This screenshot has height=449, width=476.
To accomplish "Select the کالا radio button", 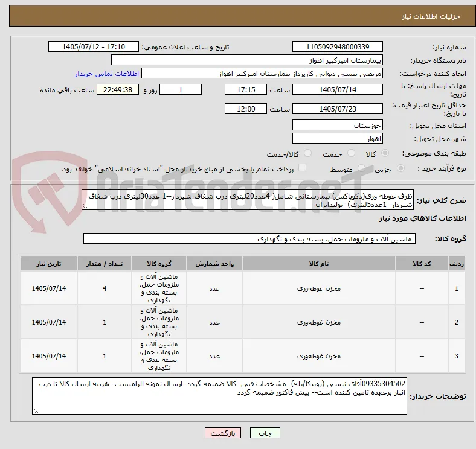I will click(x=385, y=153).
